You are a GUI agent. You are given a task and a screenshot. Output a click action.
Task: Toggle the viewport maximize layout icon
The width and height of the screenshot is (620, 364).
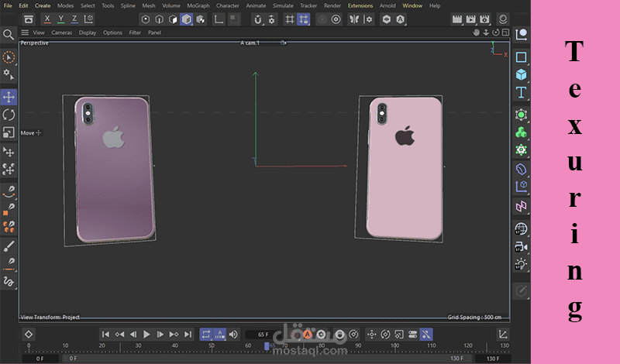[505, 33]
